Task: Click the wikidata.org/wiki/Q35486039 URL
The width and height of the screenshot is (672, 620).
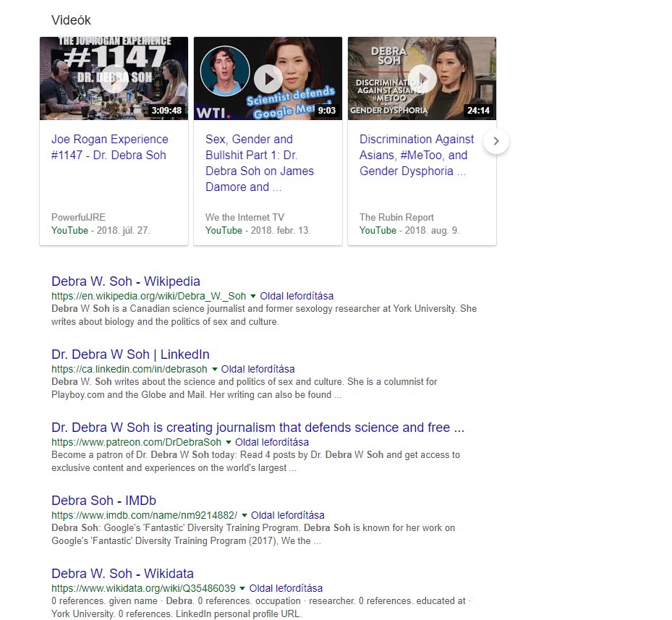Action: pyautogui.click(x=143, y=589)
